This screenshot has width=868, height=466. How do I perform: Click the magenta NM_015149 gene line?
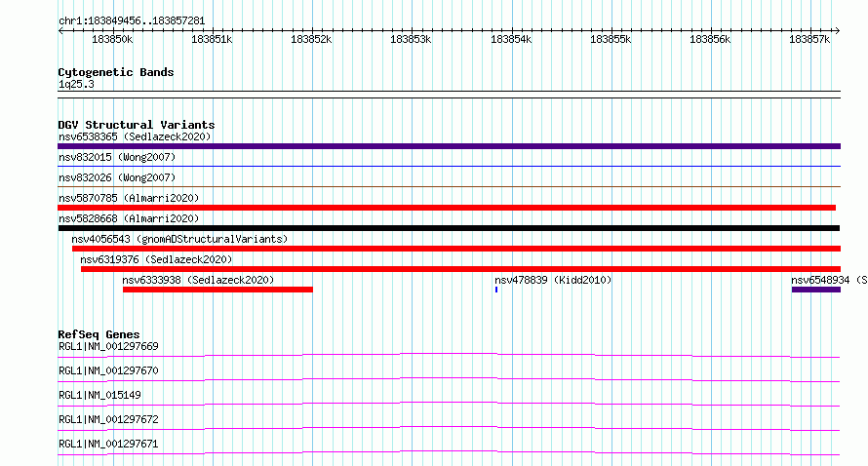(449, 404)
